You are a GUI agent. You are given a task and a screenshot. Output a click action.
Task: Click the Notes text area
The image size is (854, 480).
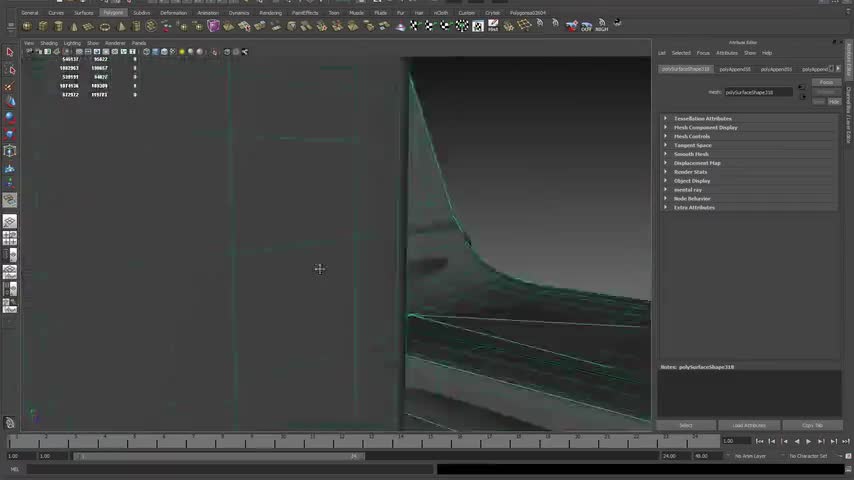[749, 394]
